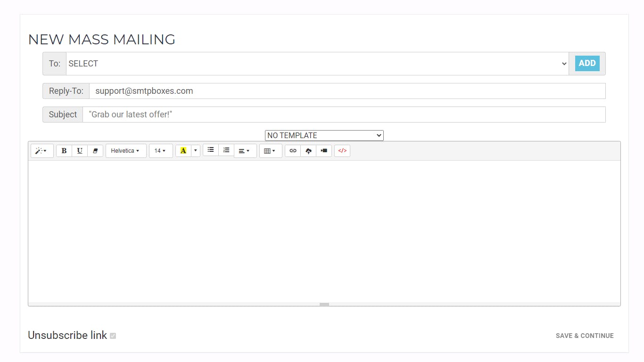Screen dimensions: 644x362
Task: Open the Helvetica font family dropdown
Action: tap(126, 151)
